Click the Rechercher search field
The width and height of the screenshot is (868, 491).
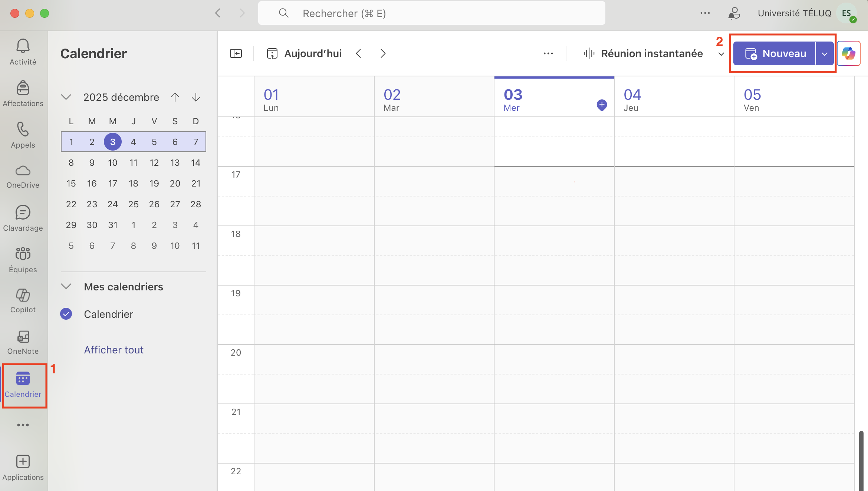tap(432, 13)
